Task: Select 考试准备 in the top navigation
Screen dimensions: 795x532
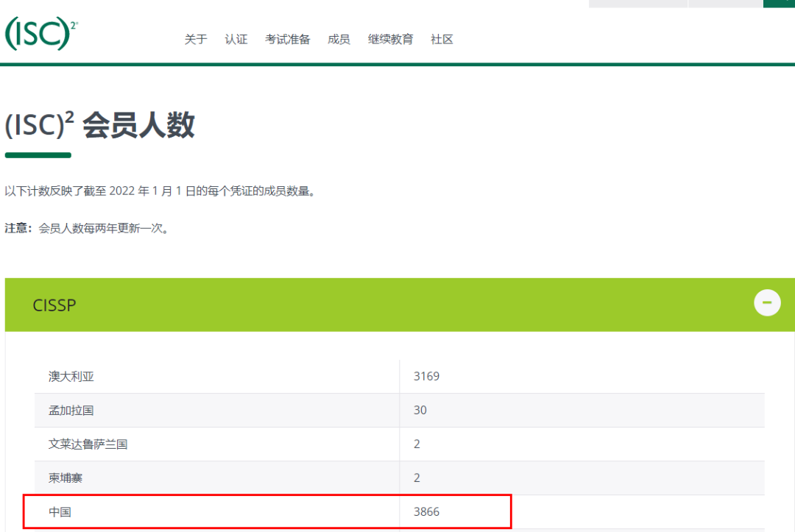Action: pyautogui.click(x=288, y=40)
